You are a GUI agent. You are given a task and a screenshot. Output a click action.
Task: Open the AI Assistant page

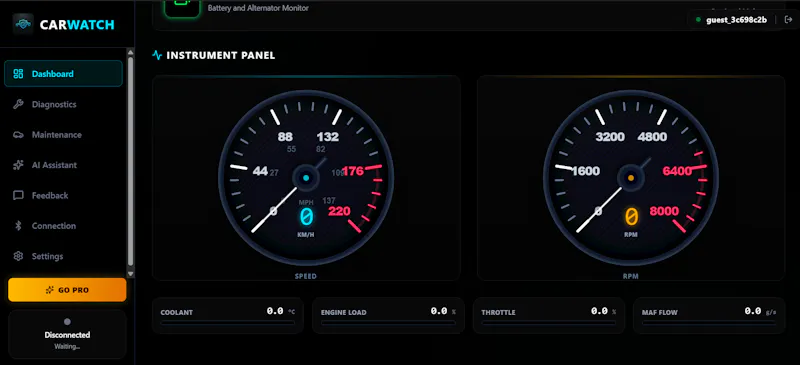click(63, 165)
